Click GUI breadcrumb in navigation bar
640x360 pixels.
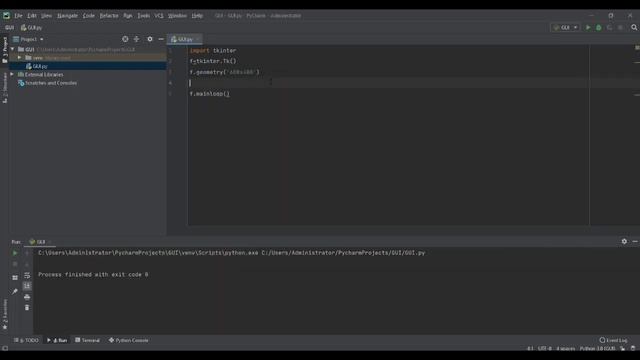(9, 28)
